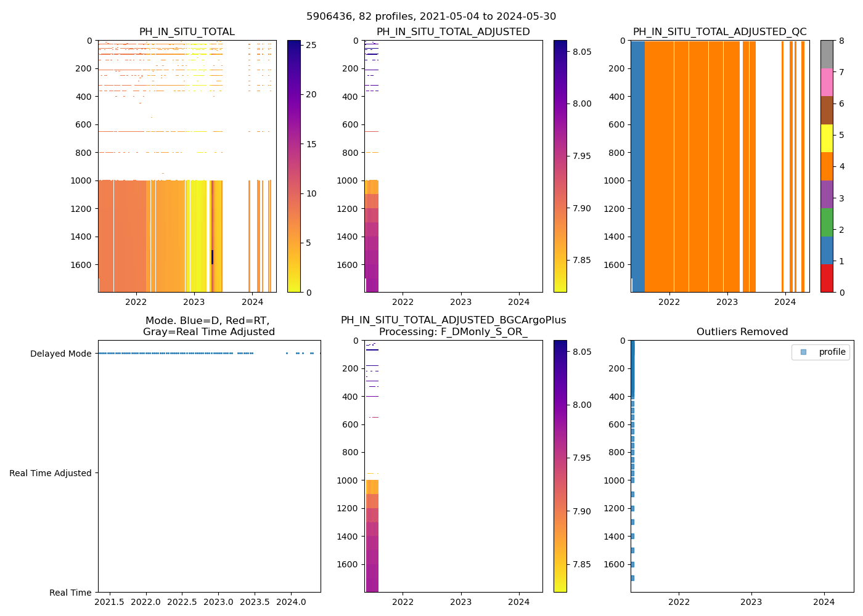
Task: Select the red segment of the QC colorbar
Action: click(827, 278)
